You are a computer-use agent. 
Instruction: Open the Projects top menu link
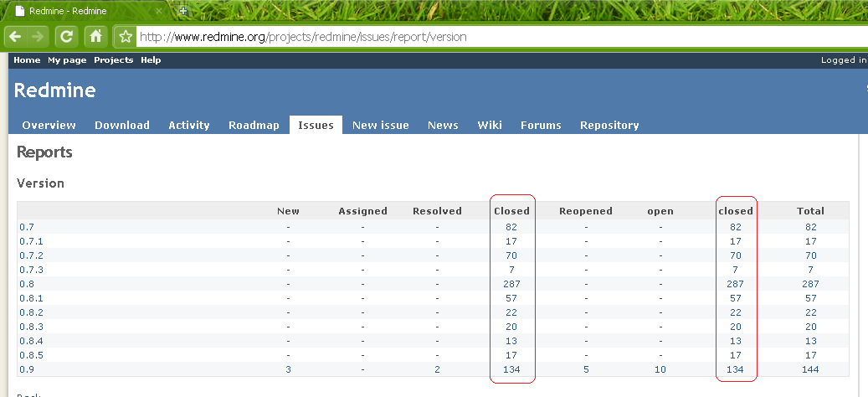tap(114, 59)
